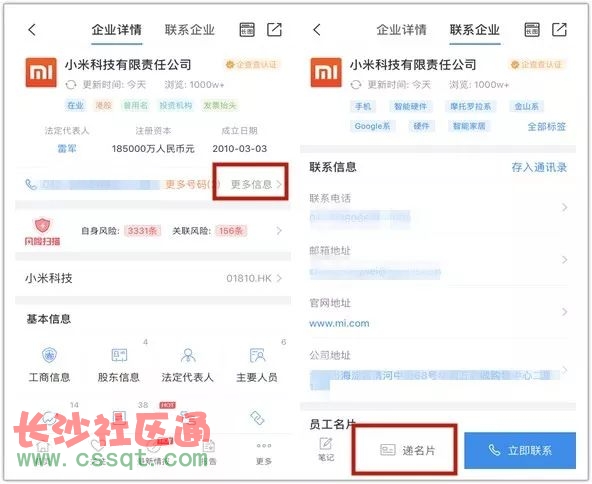Tap the phone icon beside blurred number

[31, 185]
